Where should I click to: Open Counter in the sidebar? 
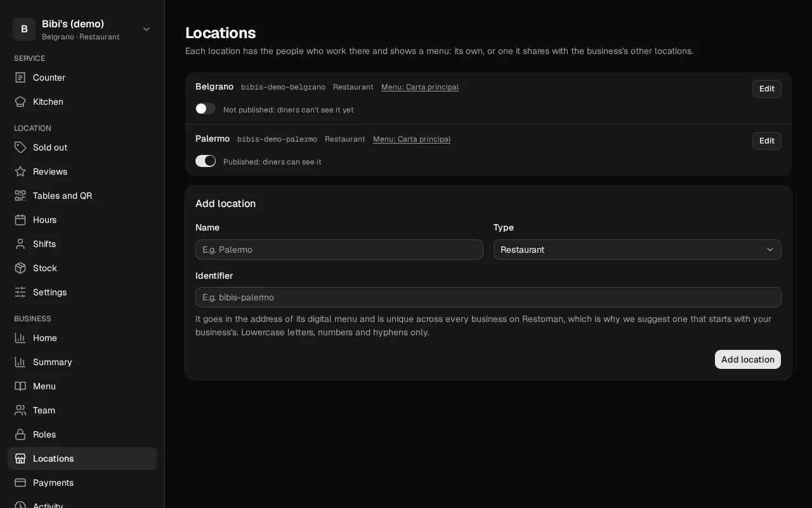click(82, 77)
